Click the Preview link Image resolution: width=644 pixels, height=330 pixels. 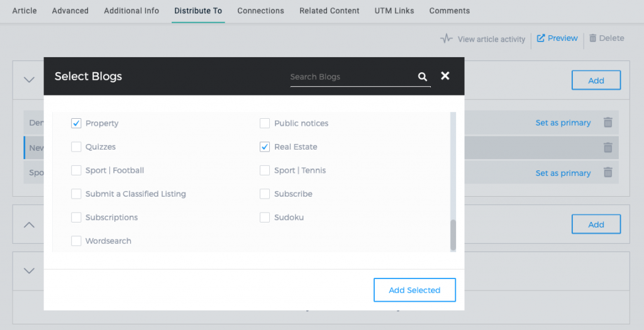(x=563, y=38)
